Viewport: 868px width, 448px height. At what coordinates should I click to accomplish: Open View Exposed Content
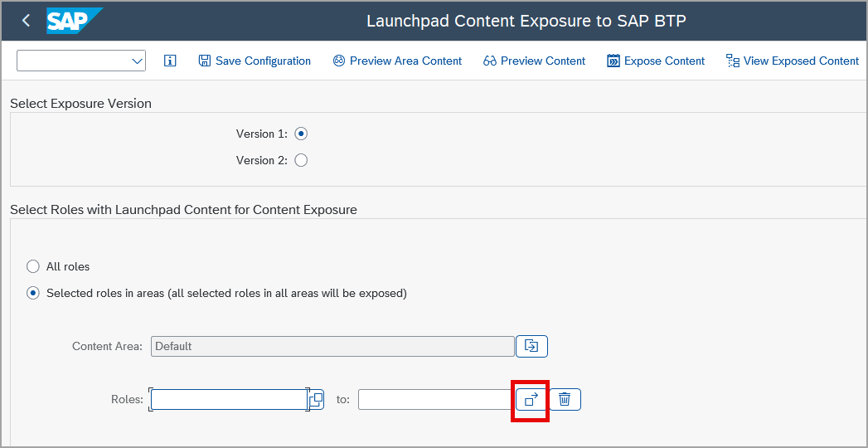(x=793, y=61)
